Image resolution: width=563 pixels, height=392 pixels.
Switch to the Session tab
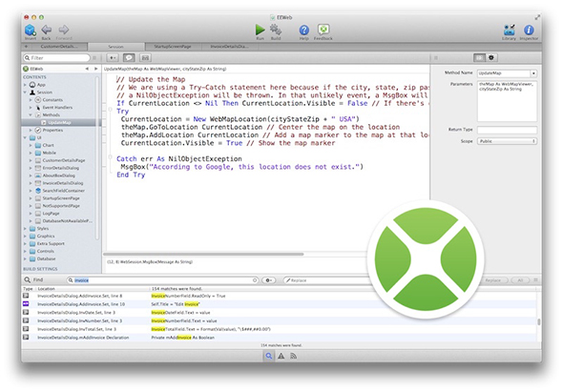(x=116, y=47)
